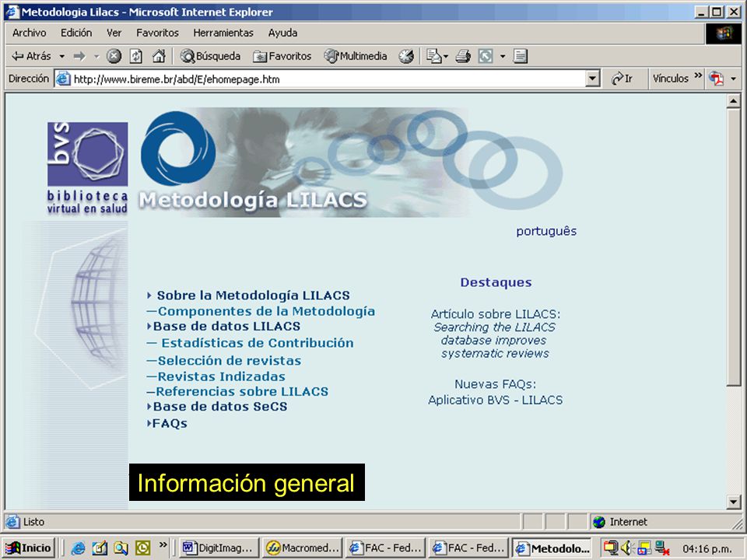Viewport: 747px width, 560px height.
Task: Click the forward arrow button
Action: tap(79, 56)
